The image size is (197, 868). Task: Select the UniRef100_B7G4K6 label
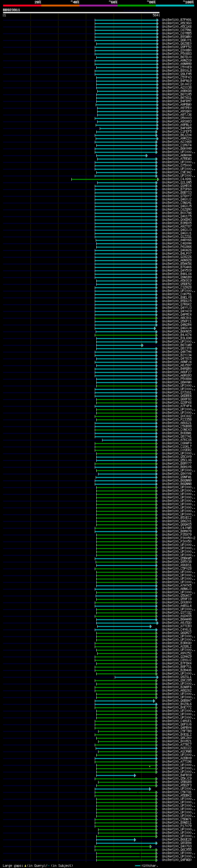(176, 268)
